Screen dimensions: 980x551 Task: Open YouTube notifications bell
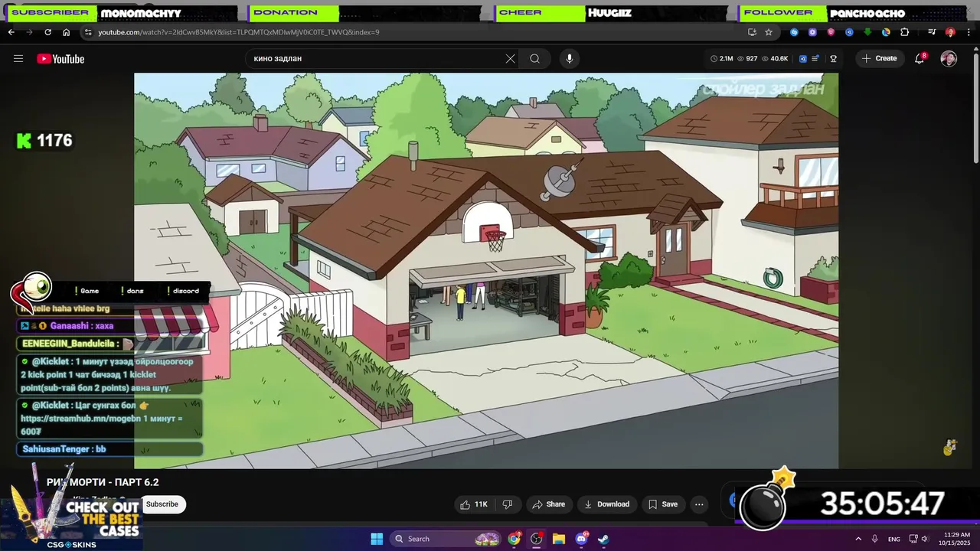(x=920, y=58)
